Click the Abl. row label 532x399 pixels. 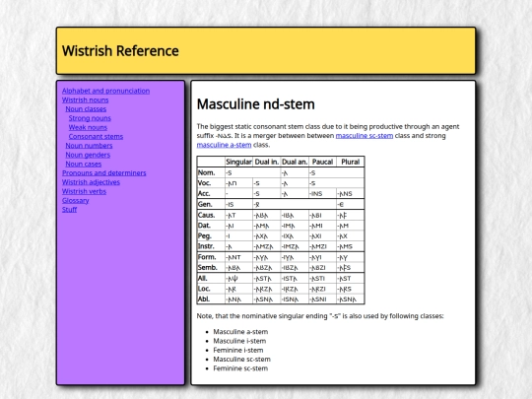click(211, 299)
